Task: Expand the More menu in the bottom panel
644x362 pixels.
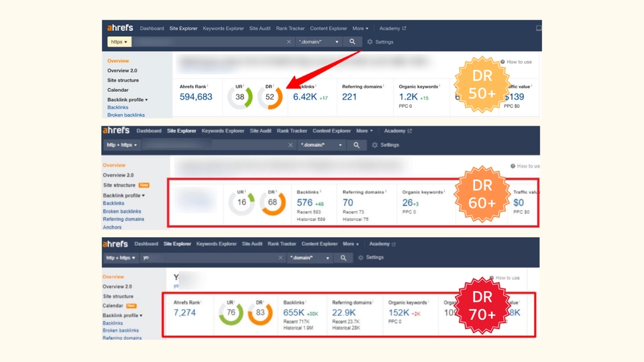Action: 351,244
